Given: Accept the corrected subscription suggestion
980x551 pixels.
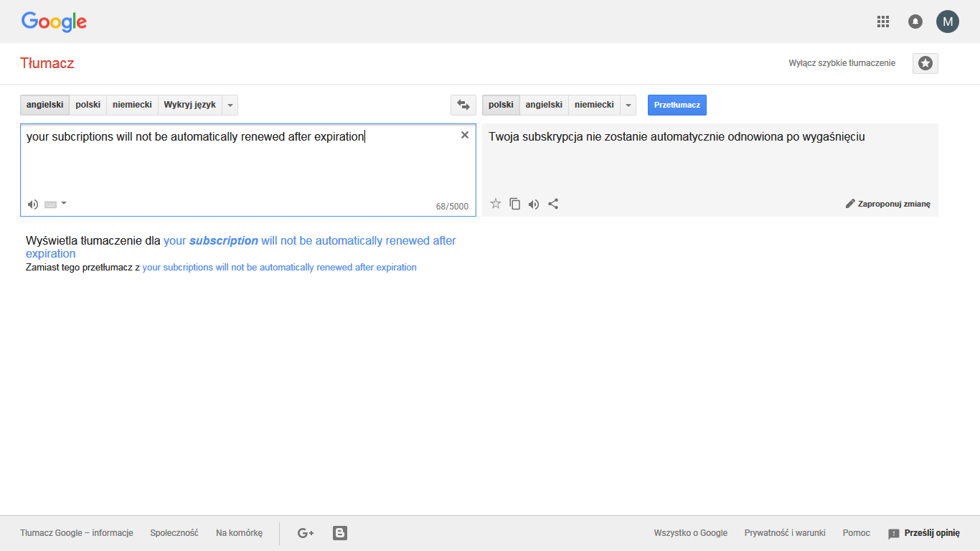Looking at the screenshot, I should [x=240, y=247].
